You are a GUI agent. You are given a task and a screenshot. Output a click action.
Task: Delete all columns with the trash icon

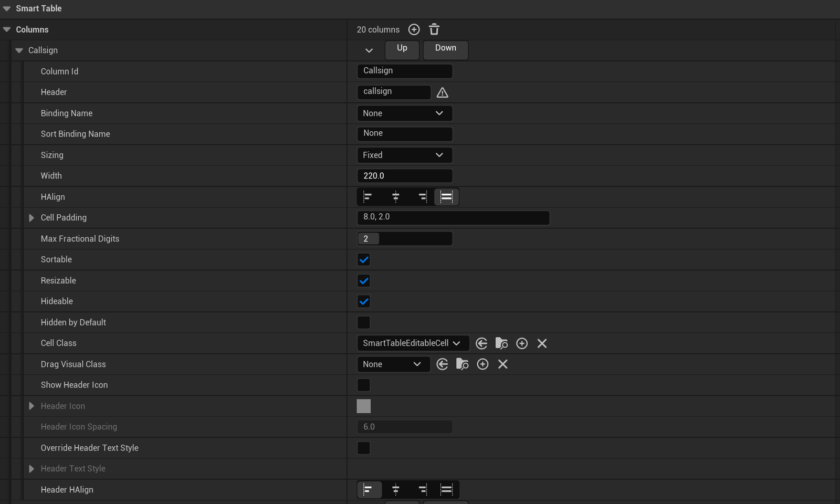[434, 29]
